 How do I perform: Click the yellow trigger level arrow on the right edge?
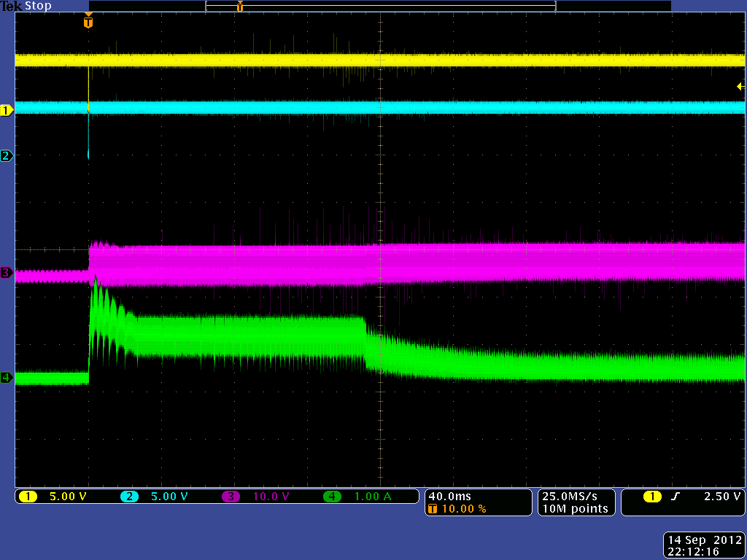point(740,86)
